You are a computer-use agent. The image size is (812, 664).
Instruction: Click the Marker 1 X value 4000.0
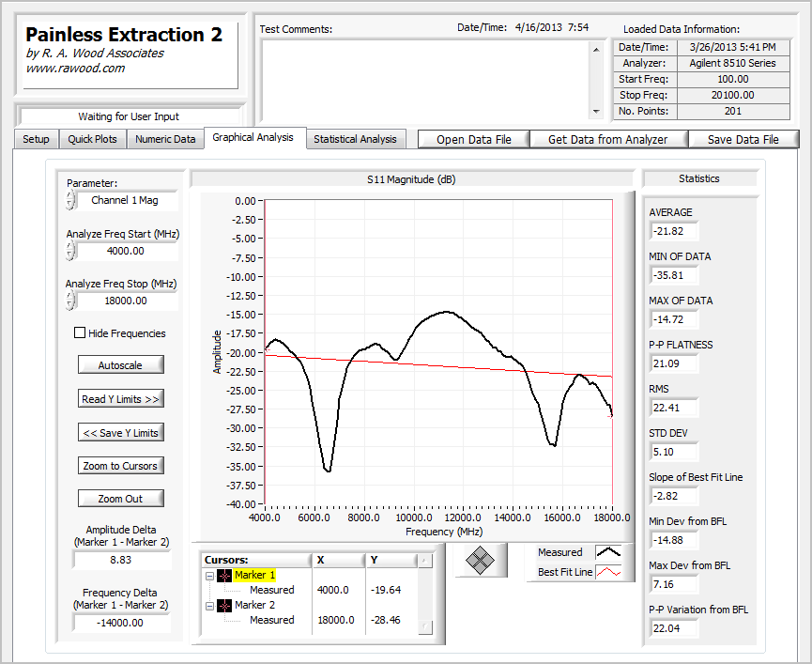point(333,590)
